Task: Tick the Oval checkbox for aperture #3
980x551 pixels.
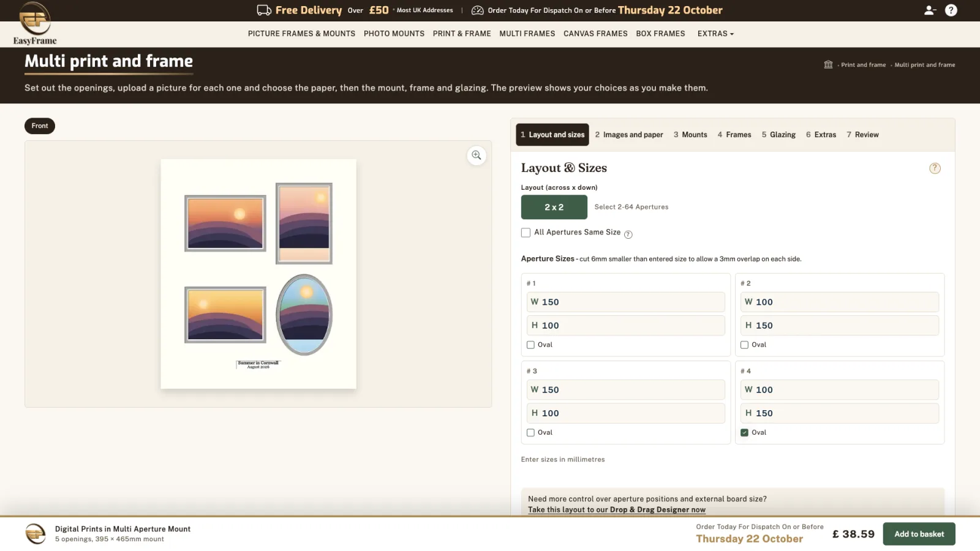Action: click(530, 433)
